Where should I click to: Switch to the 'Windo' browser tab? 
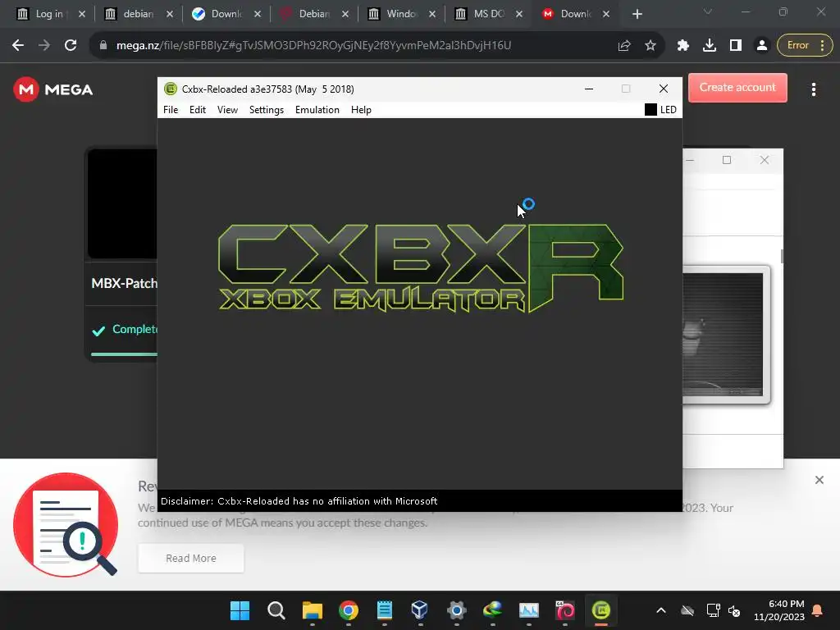coord(400,14)
